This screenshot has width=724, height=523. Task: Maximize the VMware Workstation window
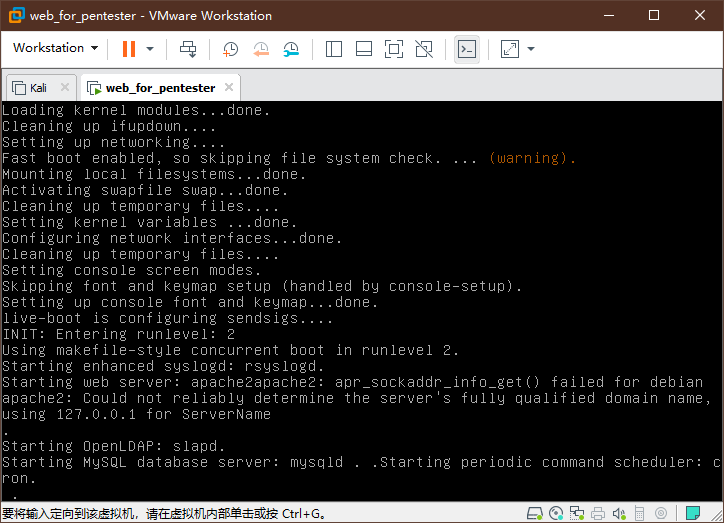(654, 15)
